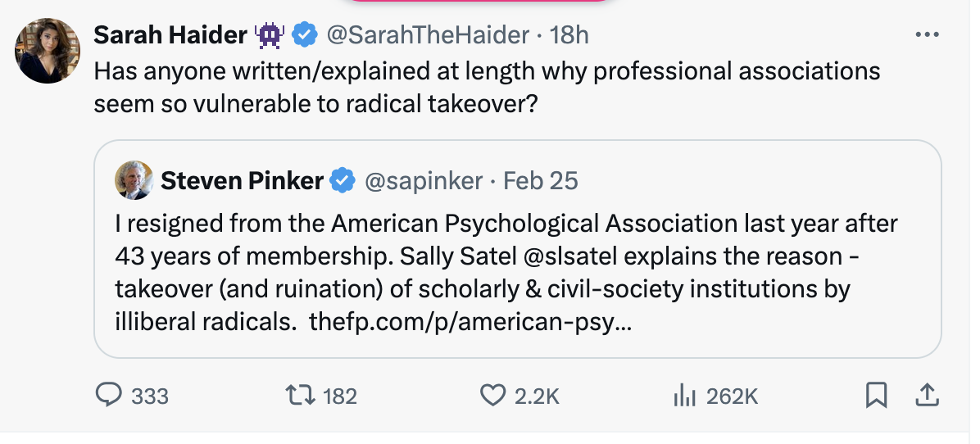The width and height of the screenshot is (980, 444).
Task: Click Steven Pinker's verified checkmark badge
Action: (342, 180)
